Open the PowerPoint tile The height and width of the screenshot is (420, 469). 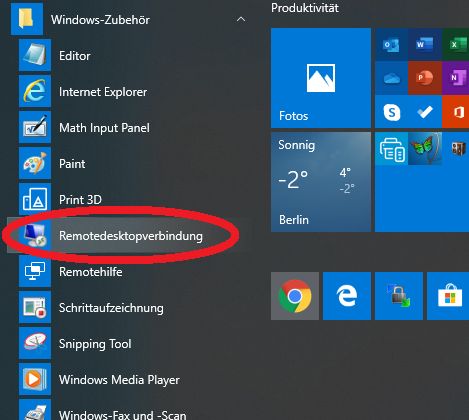pyautogui.click(x=425, y=78)
